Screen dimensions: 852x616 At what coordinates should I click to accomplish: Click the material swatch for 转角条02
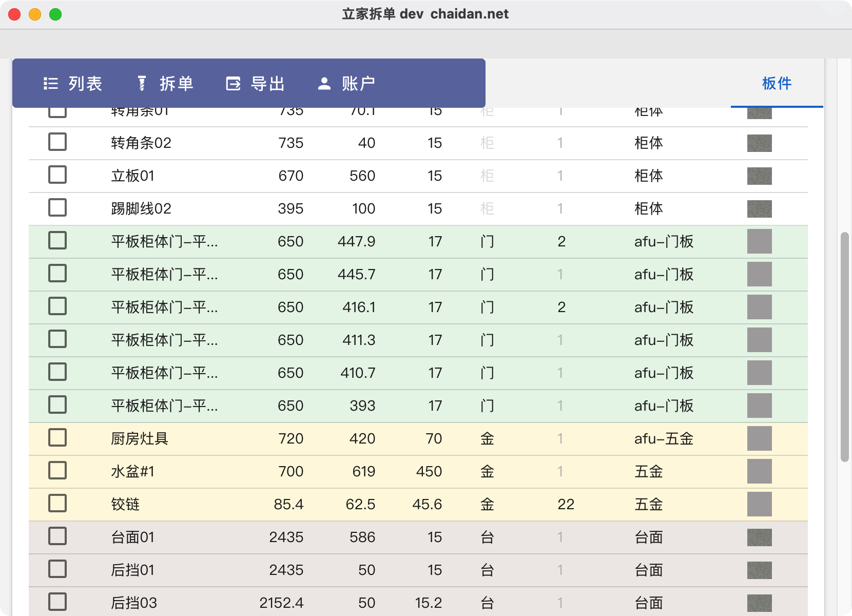point(760,143)
